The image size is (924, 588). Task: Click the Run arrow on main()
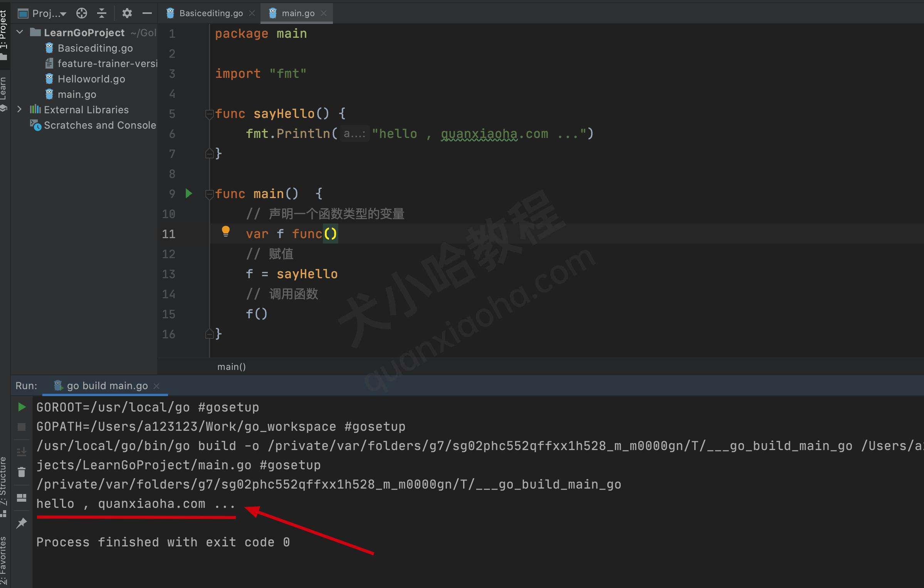click(x=189, y=195)
